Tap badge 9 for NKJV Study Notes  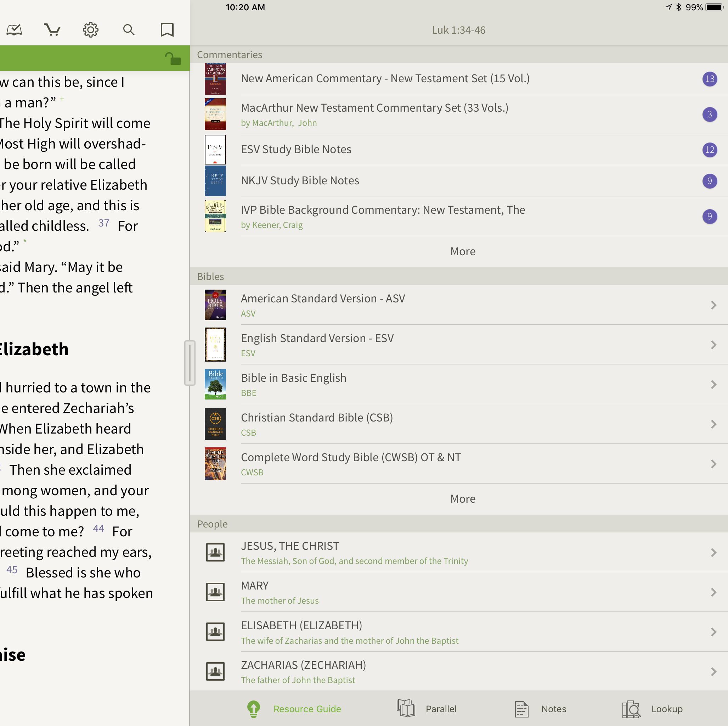(x=710, y=181)
